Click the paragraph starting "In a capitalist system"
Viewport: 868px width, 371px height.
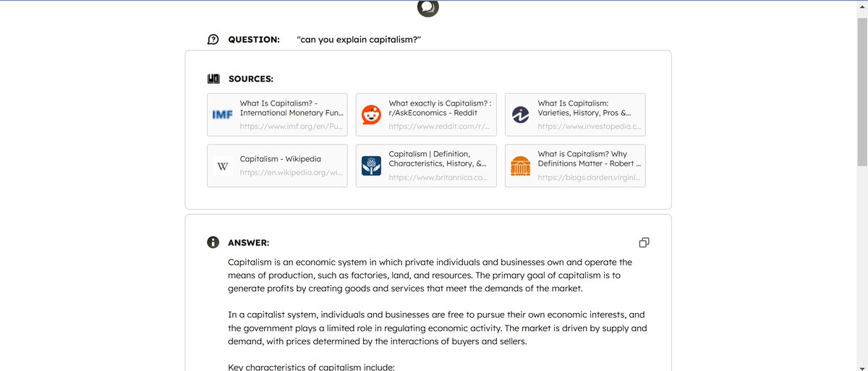[x=438, y=328]
